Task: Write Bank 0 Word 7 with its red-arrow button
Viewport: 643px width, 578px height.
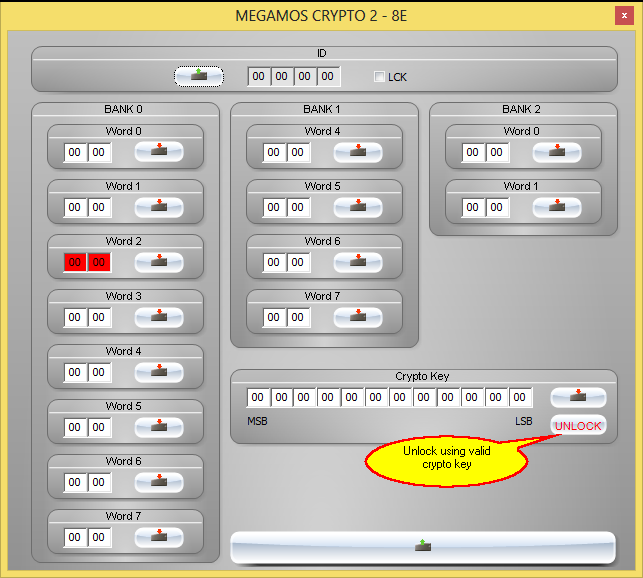Action: point(159,537)
